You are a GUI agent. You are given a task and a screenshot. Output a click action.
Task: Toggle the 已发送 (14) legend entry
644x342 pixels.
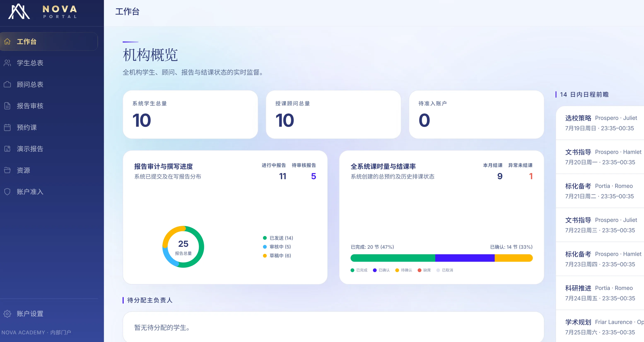278,238
